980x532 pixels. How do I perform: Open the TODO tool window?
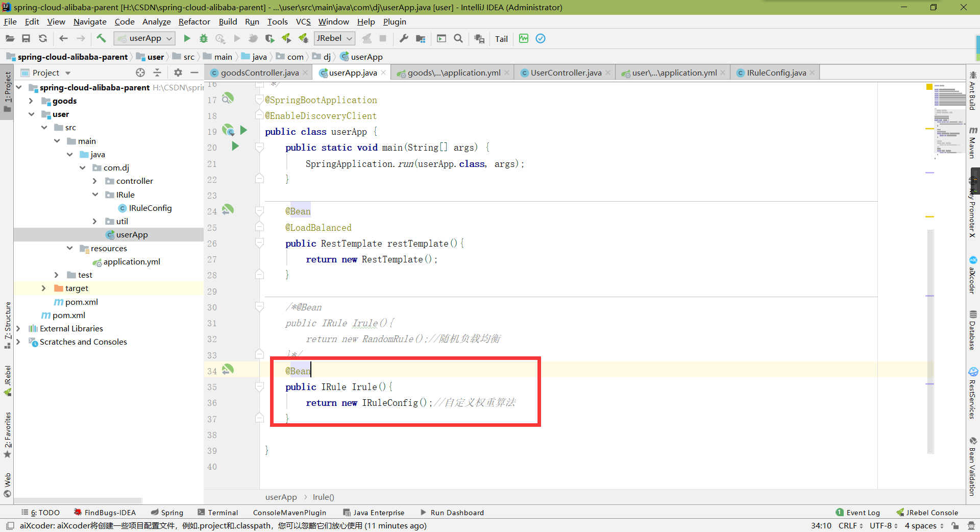coord(40,513)
